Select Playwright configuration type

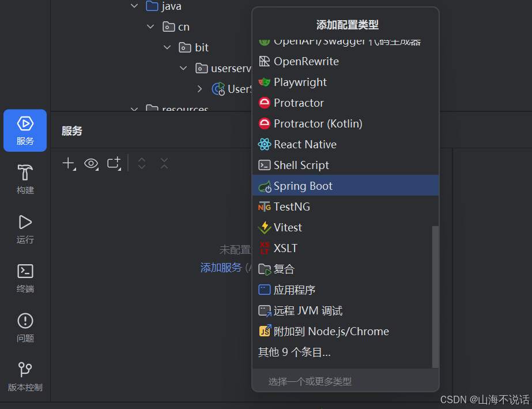[345, 82]
